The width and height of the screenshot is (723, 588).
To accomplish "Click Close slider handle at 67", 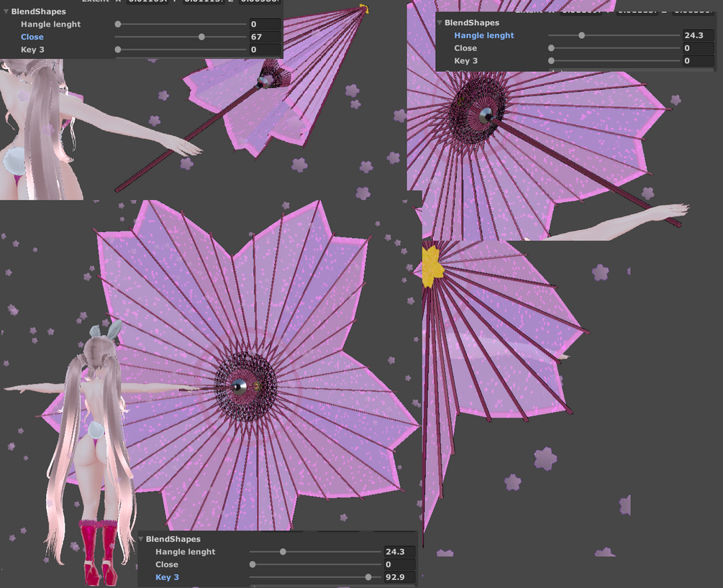I will (201, 37).
